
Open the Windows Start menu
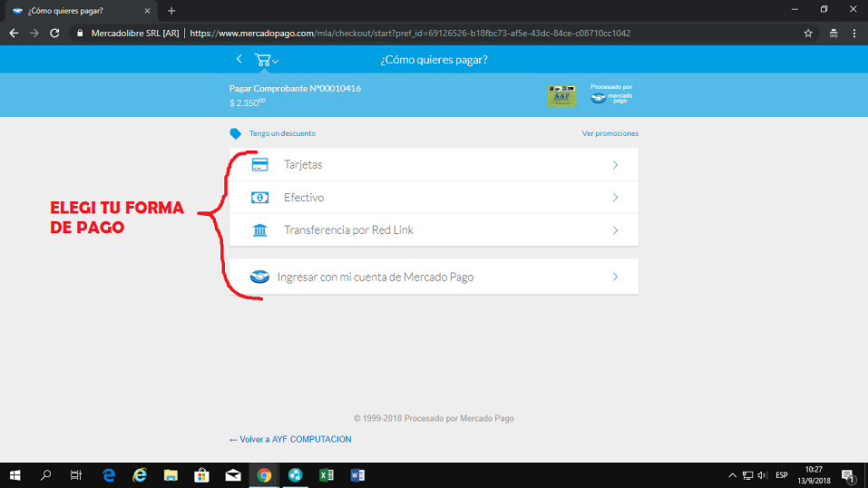(15, 475)
